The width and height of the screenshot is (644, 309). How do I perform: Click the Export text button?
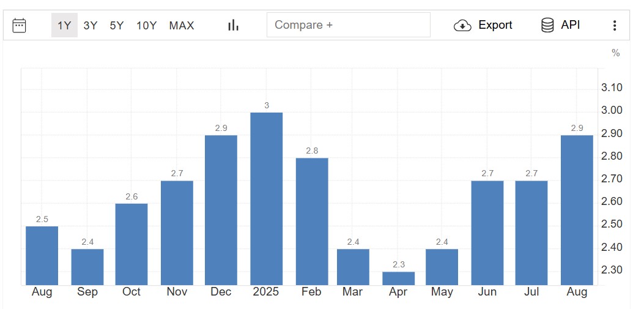(x=495, y=25)
